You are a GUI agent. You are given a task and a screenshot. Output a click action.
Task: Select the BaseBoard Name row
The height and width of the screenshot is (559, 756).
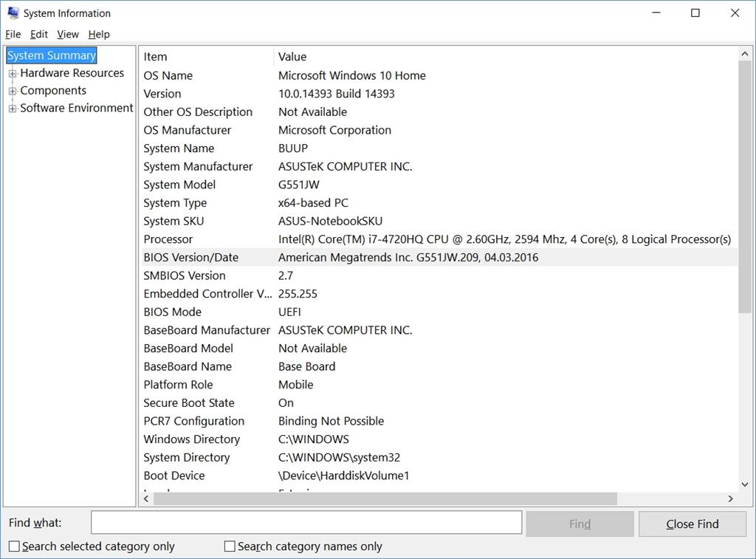439,366
